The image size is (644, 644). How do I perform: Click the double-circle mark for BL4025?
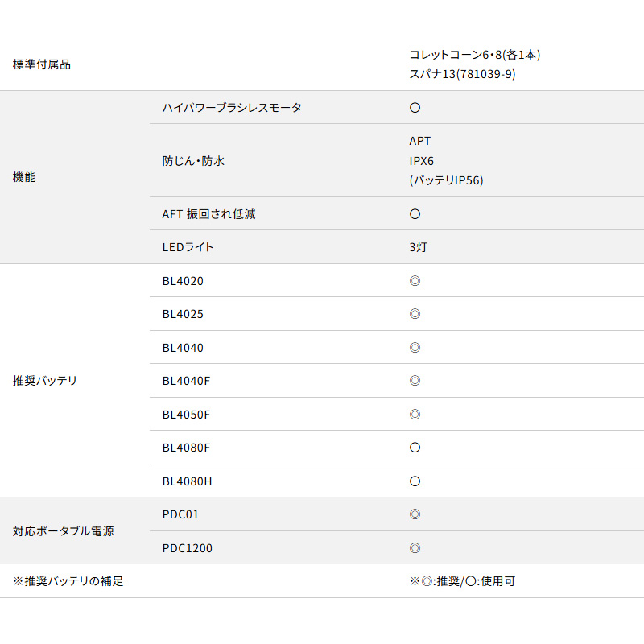(415, 314)
